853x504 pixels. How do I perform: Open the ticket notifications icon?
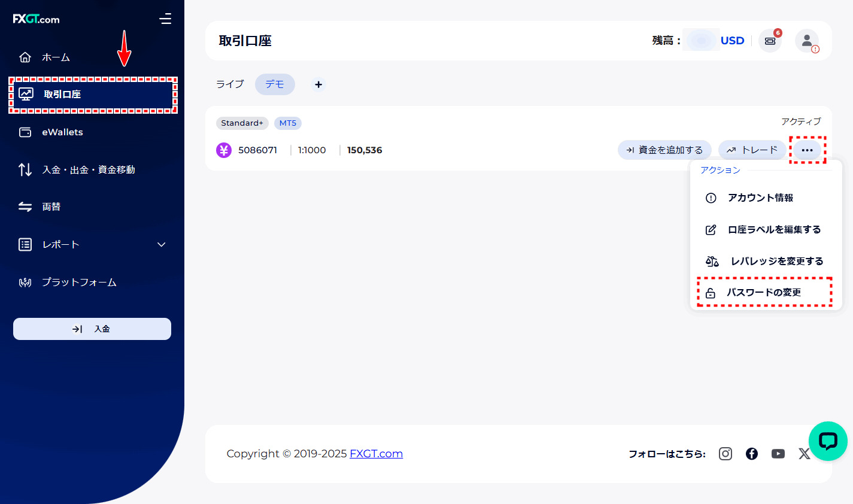[770, 41]
